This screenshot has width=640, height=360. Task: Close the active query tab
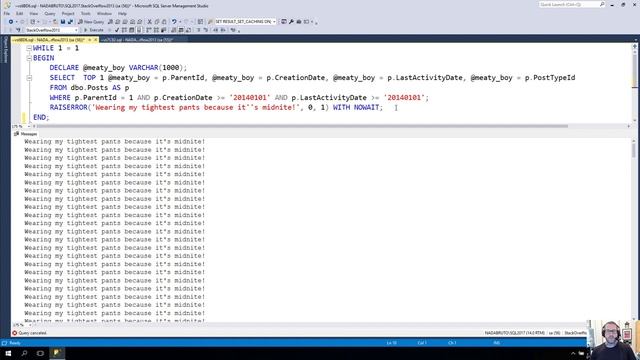96,40
